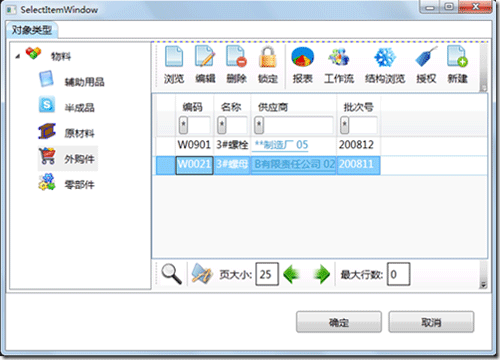Switch to the 对象类型 tab
Viewport: 500px width, 360px height.
pos(32,30)
